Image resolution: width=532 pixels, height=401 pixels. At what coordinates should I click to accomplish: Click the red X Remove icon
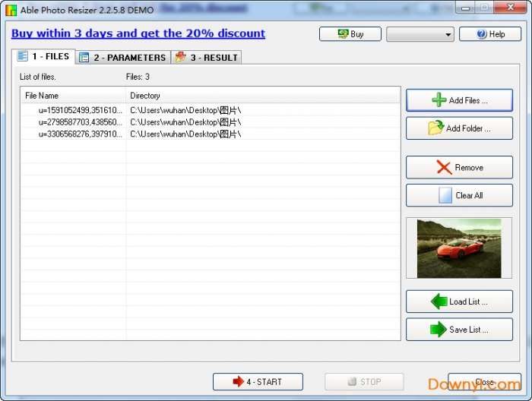coord(444,167)
